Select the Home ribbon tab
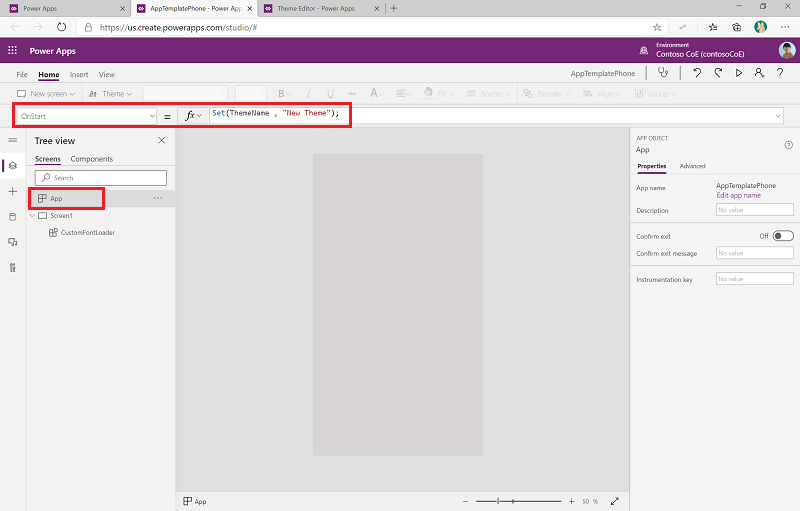This screenshot has height=511, width=800. pos(48,74)
